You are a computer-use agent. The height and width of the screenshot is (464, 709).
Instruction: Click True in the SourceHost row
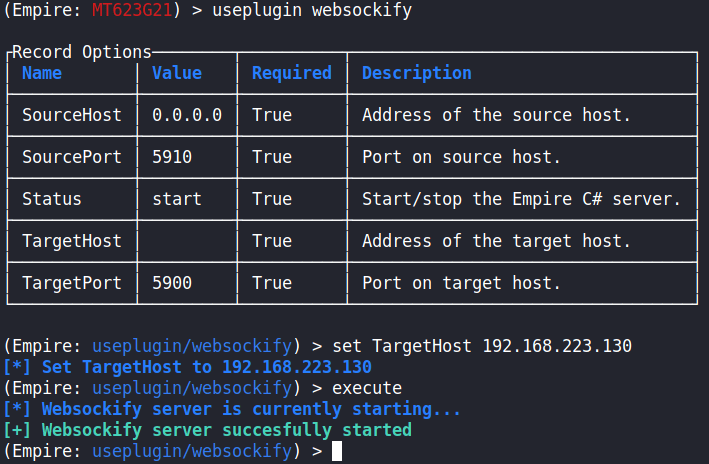272,115
